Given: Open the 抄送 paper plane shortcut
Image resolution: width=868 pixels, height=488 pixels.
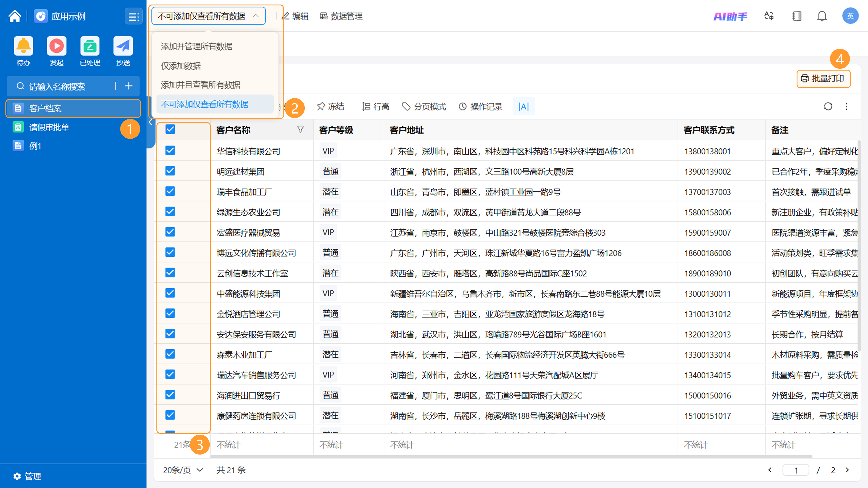Looking at the screenshot, I should tap(123, 46).
